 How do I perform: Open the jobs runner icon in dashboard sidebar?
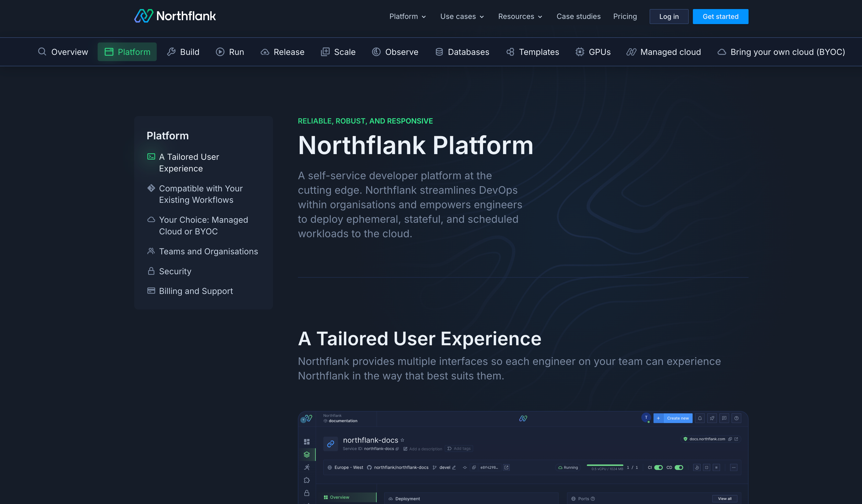point(307,467)
